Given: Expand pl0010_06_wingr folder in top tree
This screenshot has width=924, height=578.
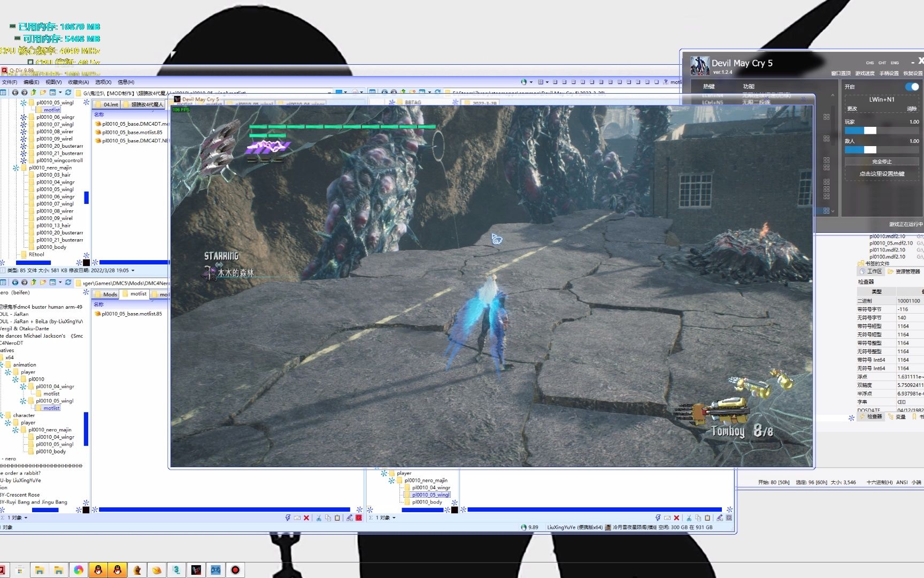Looking at the screenshot, I should (x=23, y=117).
